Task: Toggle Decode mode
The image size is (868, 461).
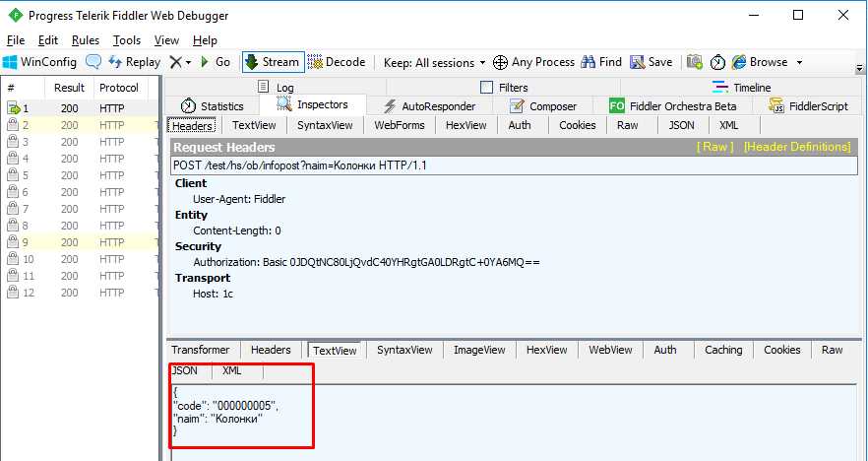Action: [337, 62]
